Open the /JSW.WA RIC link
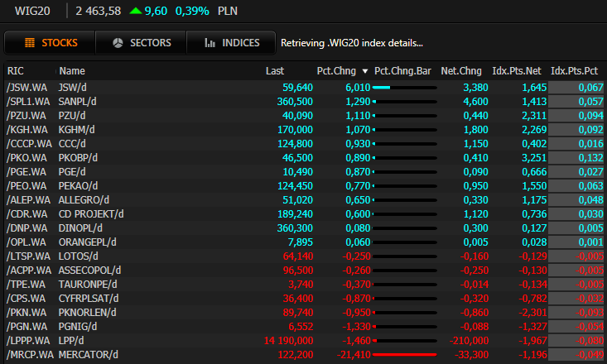 pyautogui.click(x=26, y=87)
